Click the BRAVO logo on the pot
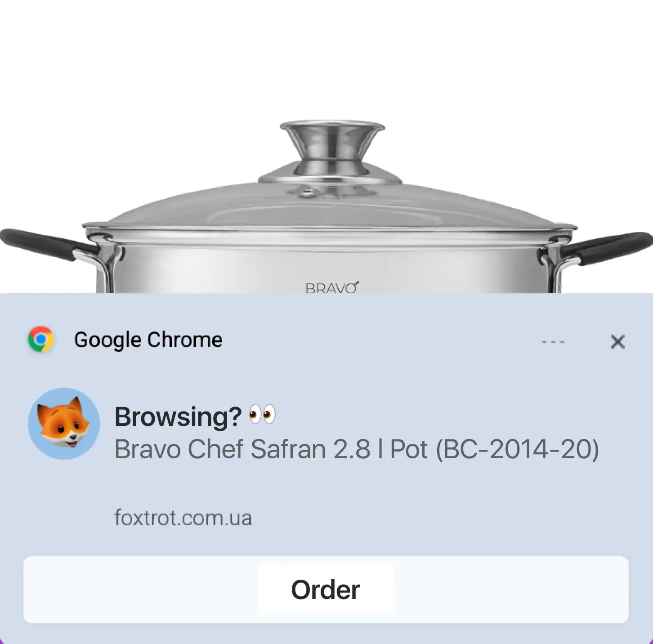653x644 pixels. [332, 287]
